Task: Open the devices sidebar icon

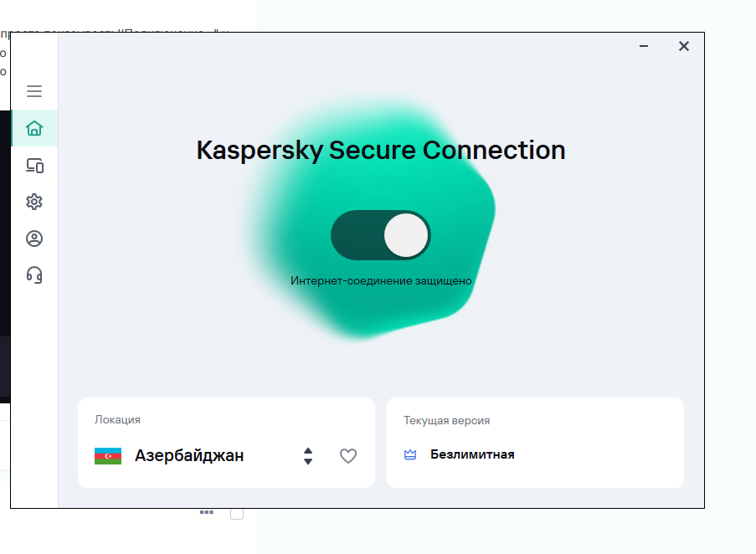Action: [x=34, y=166]
